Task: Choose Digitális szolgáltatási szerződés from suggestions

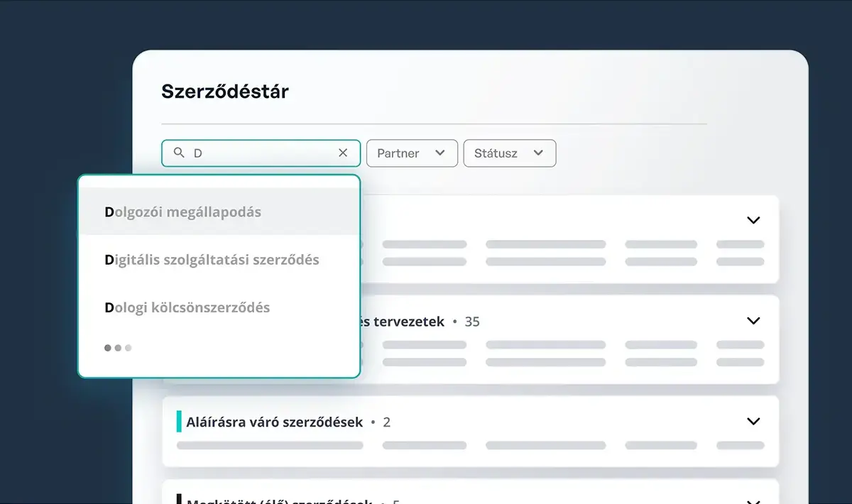Action: pos(212,260)
